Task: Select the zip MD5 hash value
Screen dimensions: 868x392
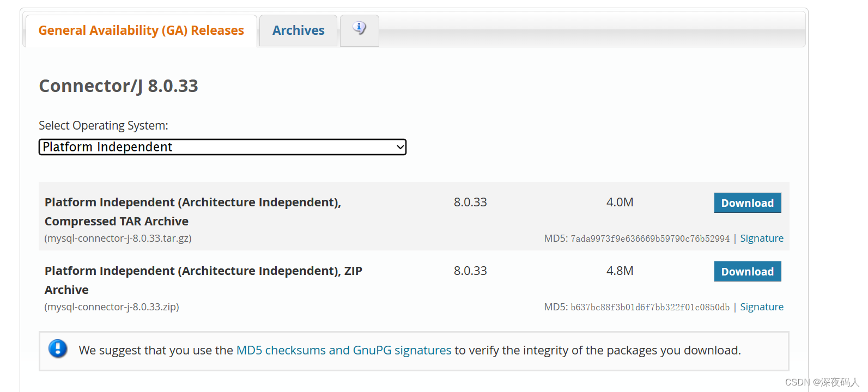Action: 650,307
